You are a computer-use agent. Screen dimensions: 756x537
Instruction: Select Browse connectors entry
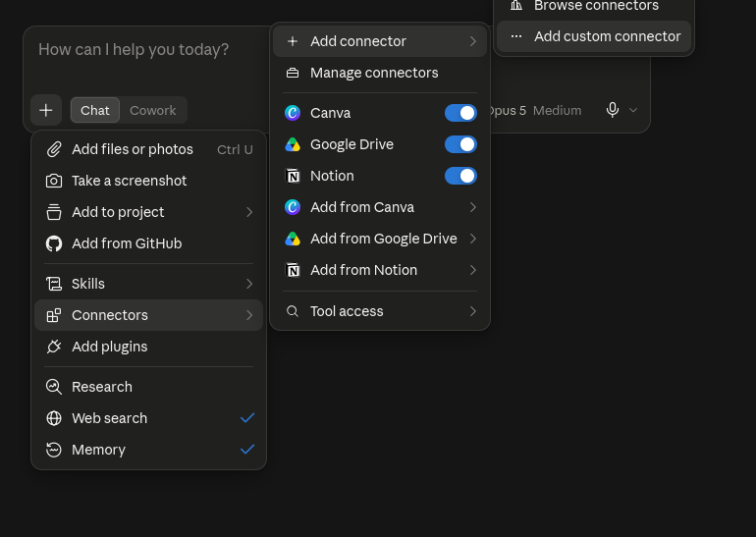[594, 6]
